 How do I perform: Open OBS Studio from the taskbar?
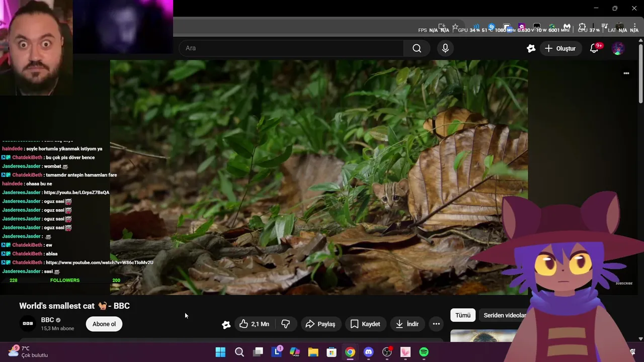pos(387,352)
